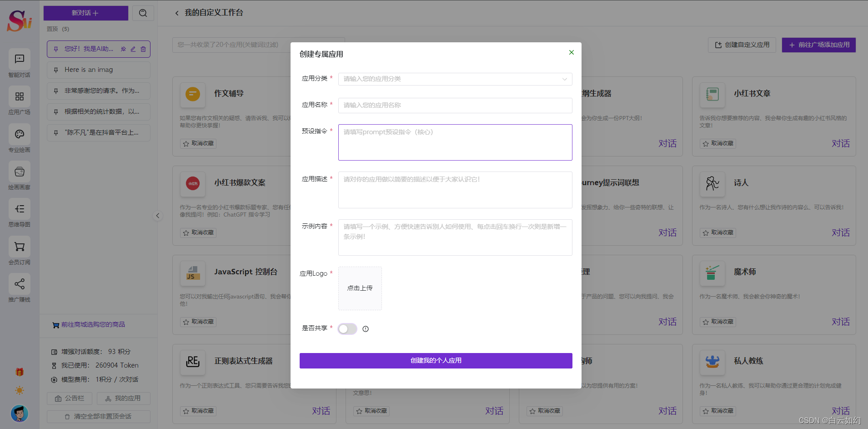Click 点击上传 to upload app logo

coord(360,288)
